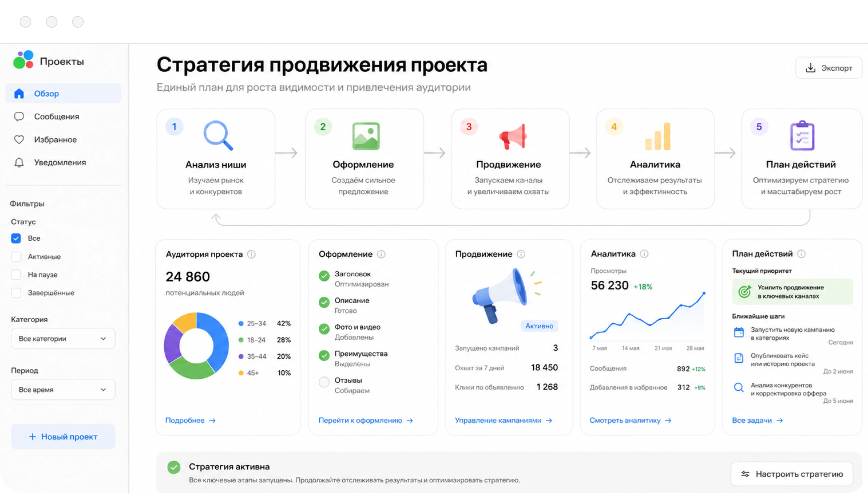The width and height of the screenshot is (868, 493).
Task: Click the info icon next to Аналитика card title
Action: 644,254
